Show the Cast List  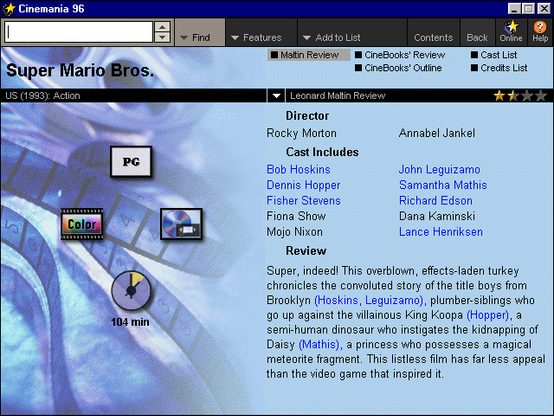[494, 55]
